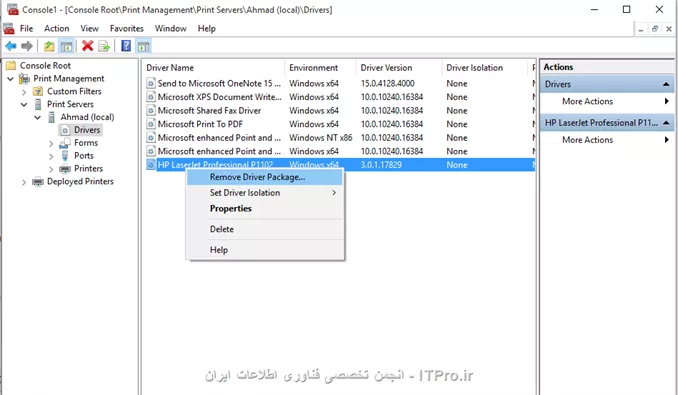The image size is (678, 395).
Task: Click driver icon beside Microsoft XPS Document Writer
Action: click(151, 97)
